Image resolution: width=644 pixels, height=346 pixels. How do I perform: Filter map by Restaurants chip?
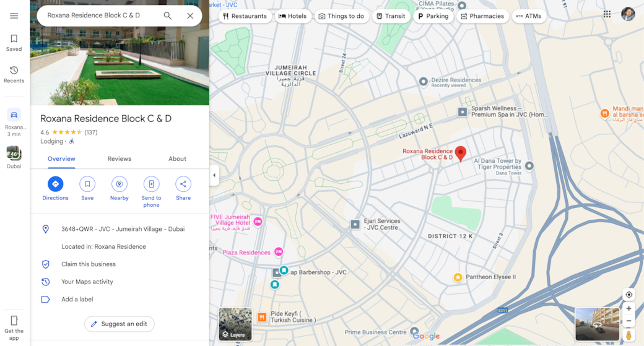[245, 16]
